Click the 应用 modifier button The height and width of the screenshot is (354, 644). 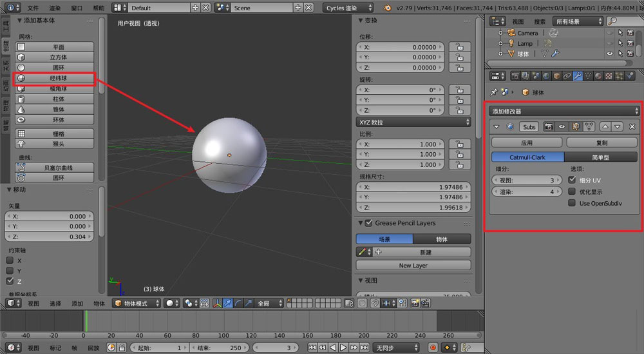pos(527,143)
